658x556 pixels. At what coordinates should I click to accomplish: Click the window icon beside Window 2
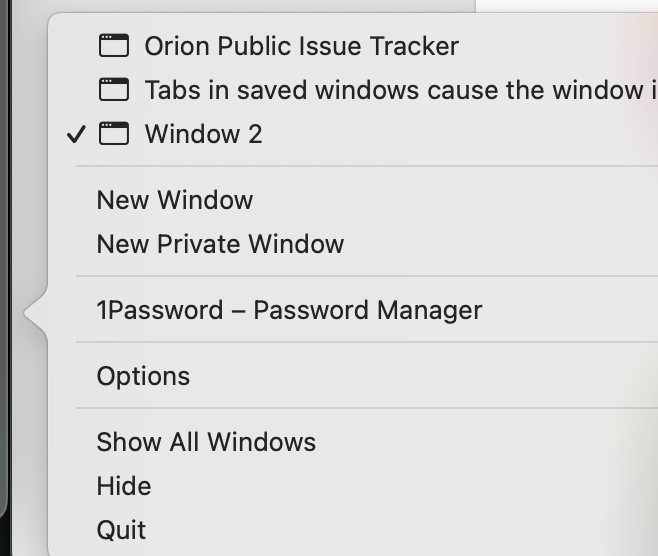[x=114, y=134]
